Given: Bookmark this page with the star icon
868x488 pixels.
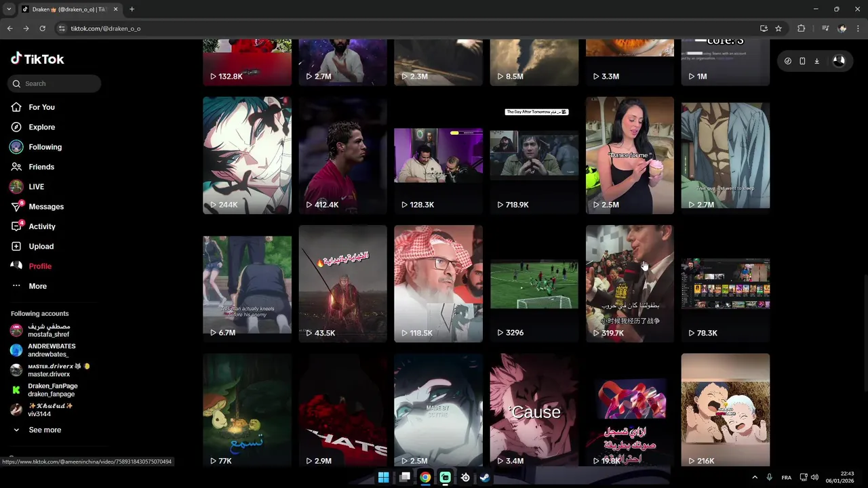Looking at the screenshot, I should tap(778, 28).
